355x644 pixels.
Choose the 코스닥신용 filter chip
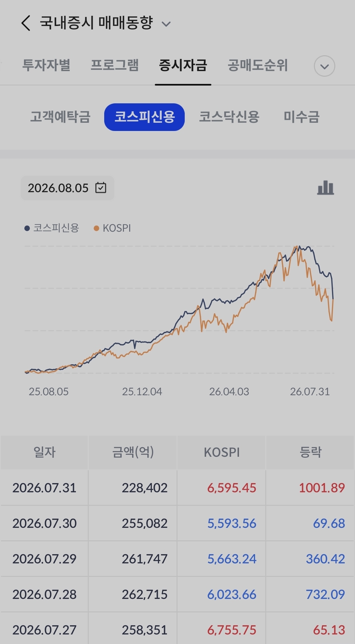pyautogui.click(x=229, y=117)
